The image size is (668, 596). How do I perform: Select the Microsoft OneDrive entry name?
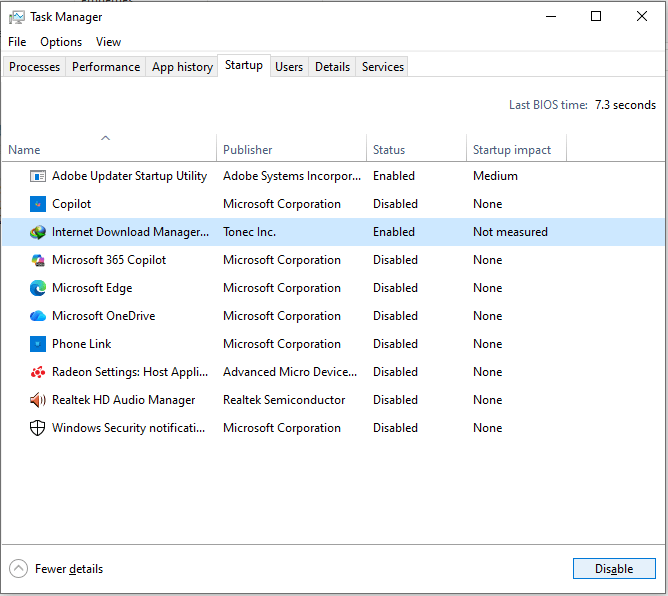(104, 316)
